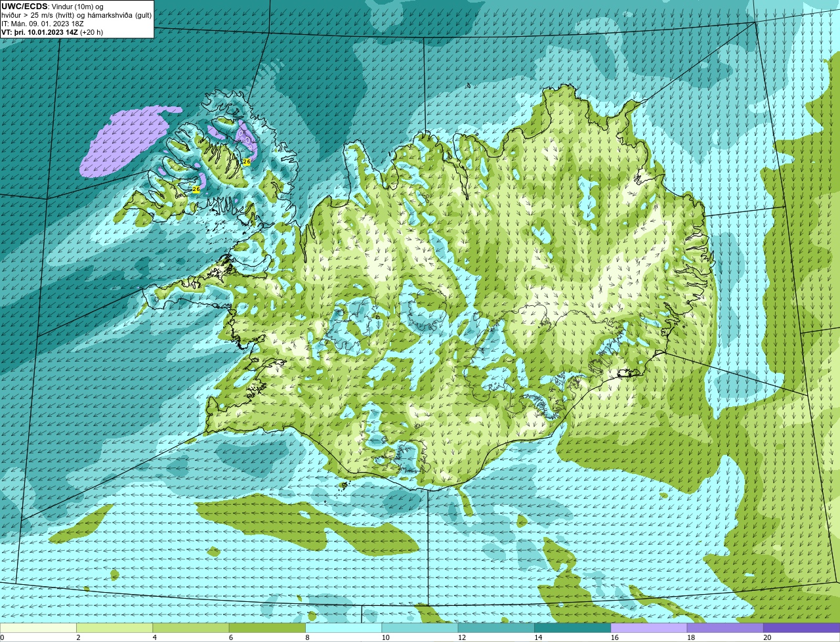Screen dimensions: 840x642
Task: Click the legend value label "16"
Action: pyautogui.click(x=614, y=637)
